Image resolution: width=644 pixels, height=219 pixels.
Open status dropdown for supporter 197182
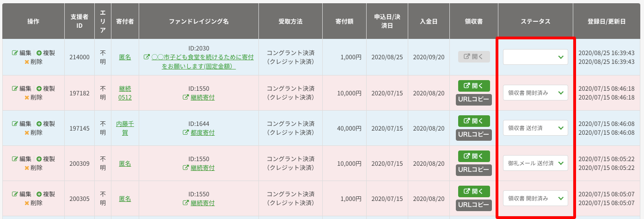click(535, 93)
